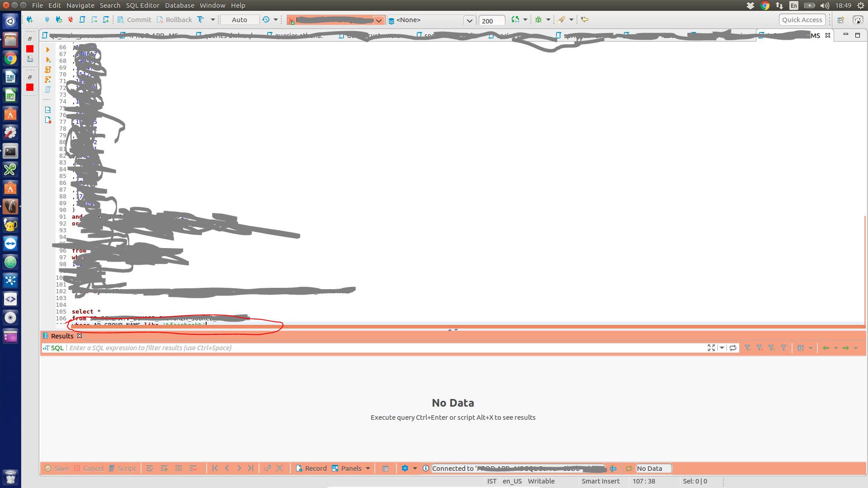The height and width of the screenshot is (488, 868).
Task: Execute the SQL script icon in gutter
Action: [48, 70]
